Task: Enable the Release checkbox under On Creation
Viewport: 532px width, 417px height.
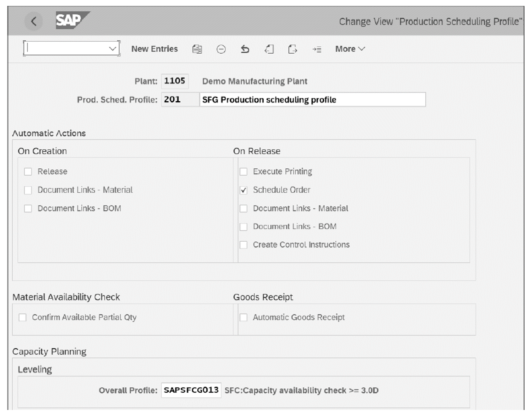Action: 27,171
